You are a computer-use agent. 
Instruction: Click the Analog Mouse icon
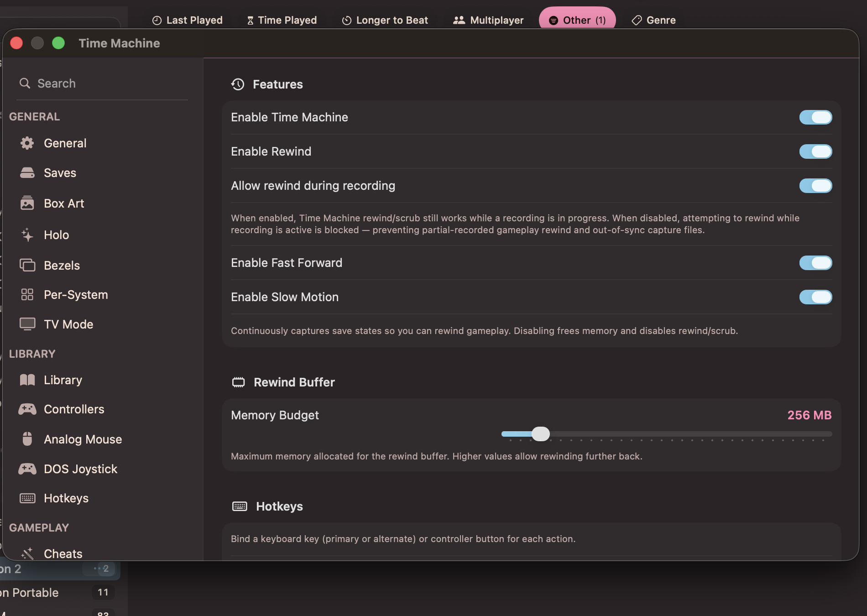pos(27,439)
